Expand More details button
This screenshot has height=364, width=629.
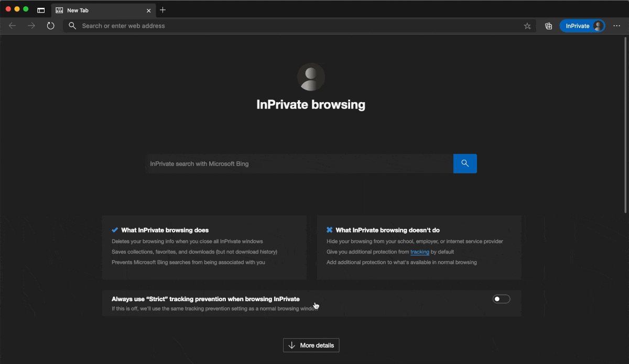311,345
